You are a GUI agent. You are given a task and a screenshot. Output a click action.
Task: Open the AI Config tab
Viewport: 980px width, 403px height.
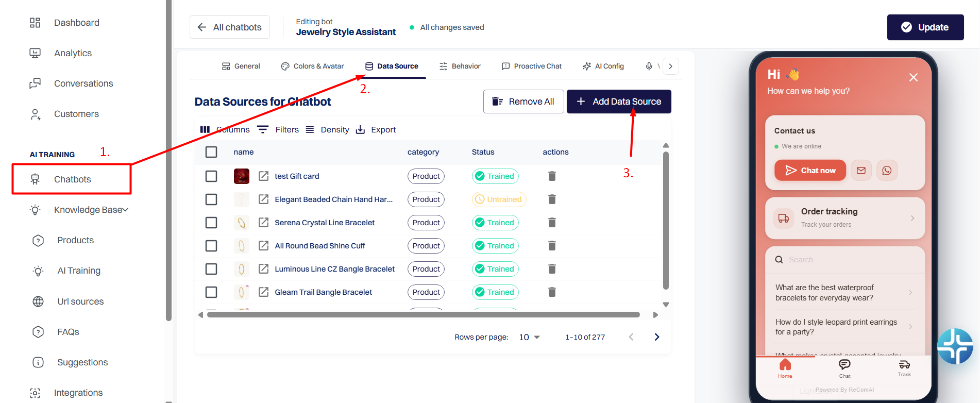[603, 66]
